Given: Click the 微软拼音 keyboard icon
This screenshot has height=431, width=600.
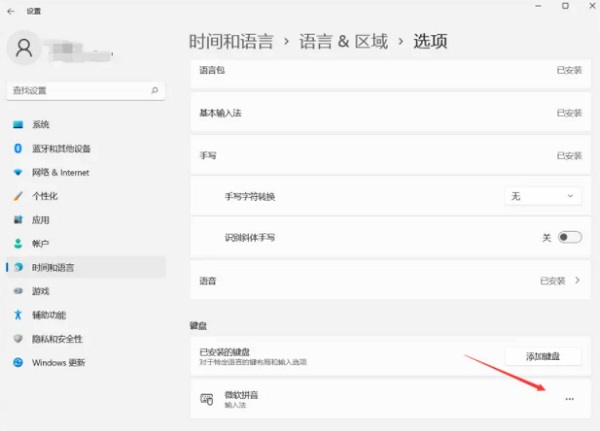Looking at the screenshot, I should [x=207, y=399].
